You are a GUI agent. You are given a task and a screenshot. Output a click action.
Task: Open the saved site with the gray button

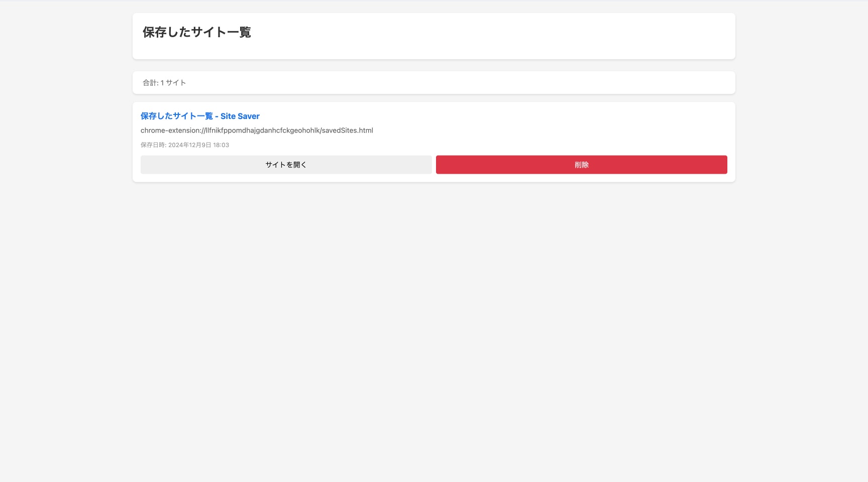click(x=286, y=164)
